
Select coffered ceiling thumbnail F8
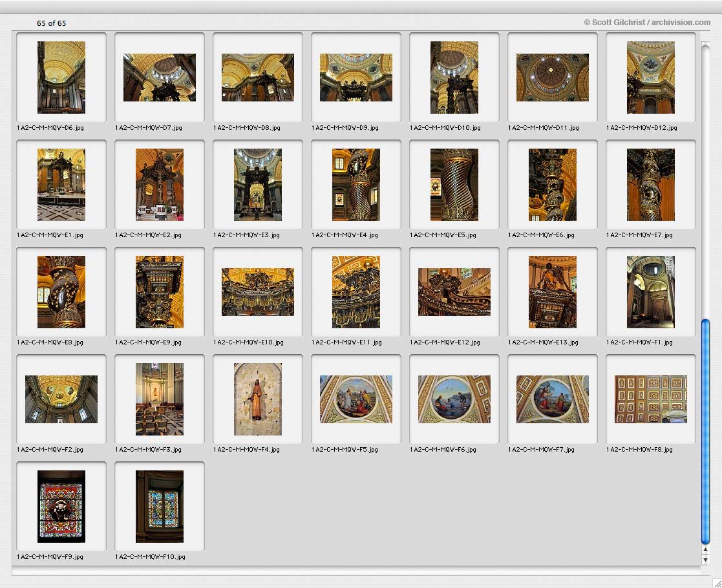pos(651,399)
